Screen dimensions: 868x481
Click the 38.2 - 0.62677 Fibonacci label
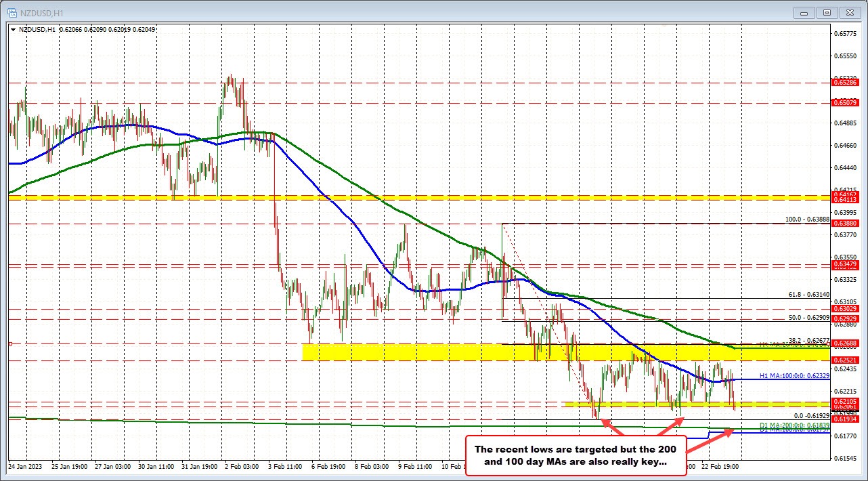(x=808, y=340)
